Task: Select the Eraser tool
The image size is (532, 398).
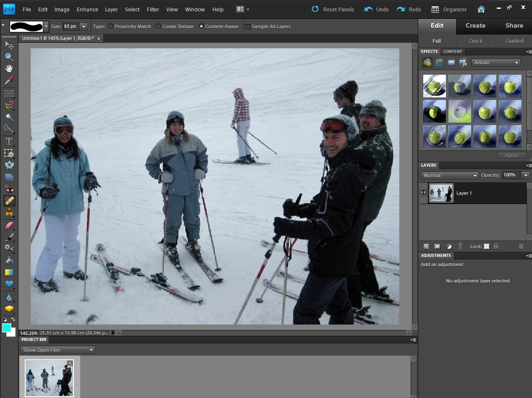Action: [x=9, y=225]
